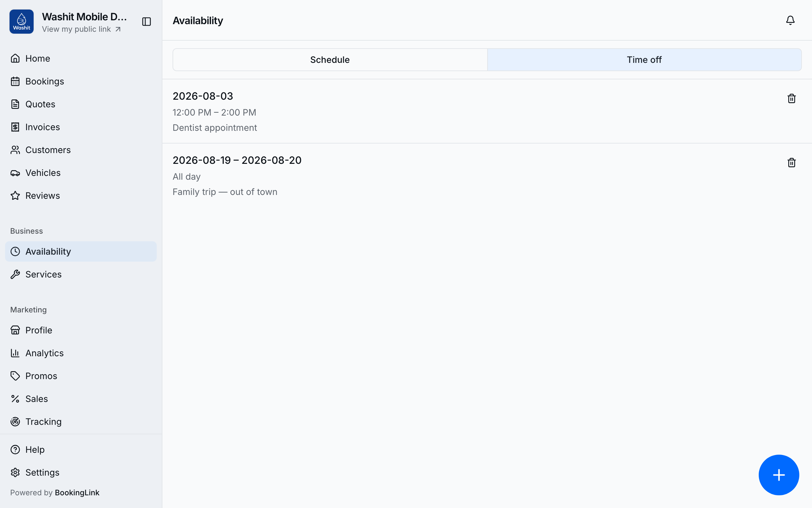
Task: Open notifications with the bell icon
Action: click(x=790, y=21)
